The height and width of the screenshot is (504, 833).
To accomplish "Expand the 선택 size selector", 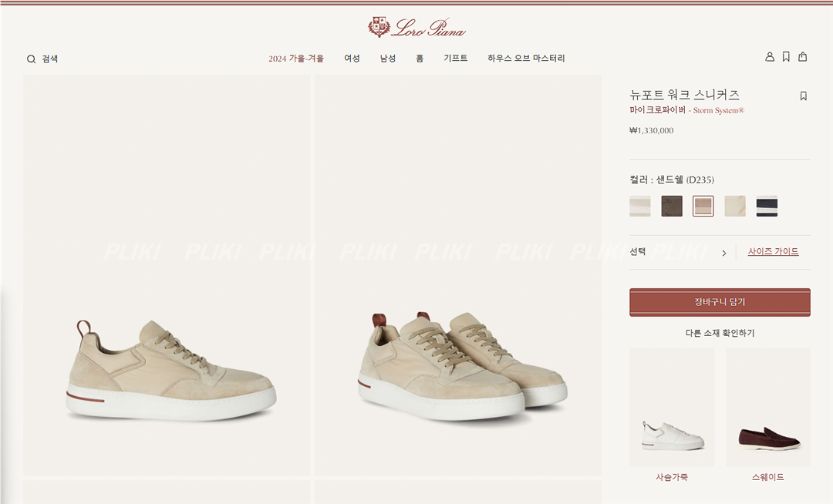I will (679, 252).
